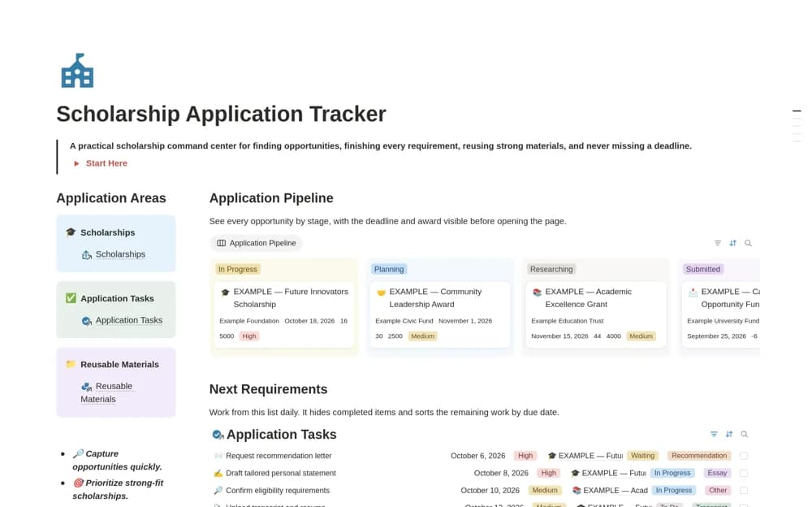812x507 pixels.
Task: Click the graduation cap icon on Future Innovators card
Action: (x=225, y=292)
